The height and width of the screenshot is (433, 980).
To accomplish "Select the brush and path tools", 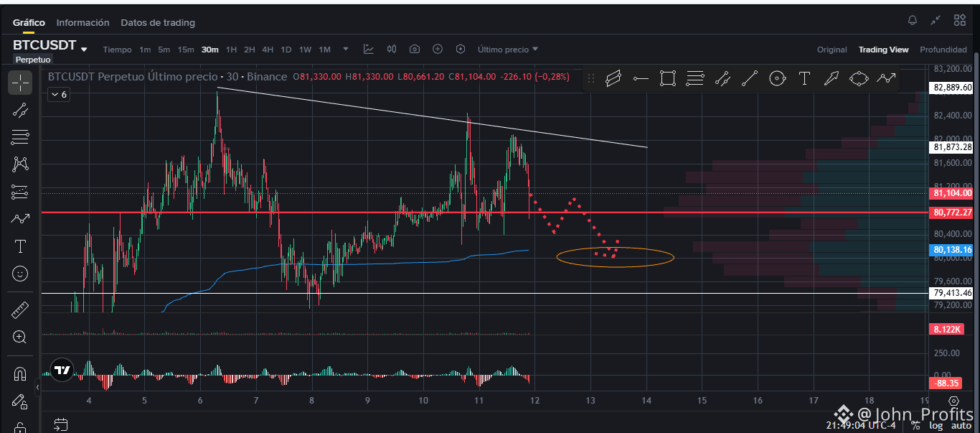I will (20, 219).
